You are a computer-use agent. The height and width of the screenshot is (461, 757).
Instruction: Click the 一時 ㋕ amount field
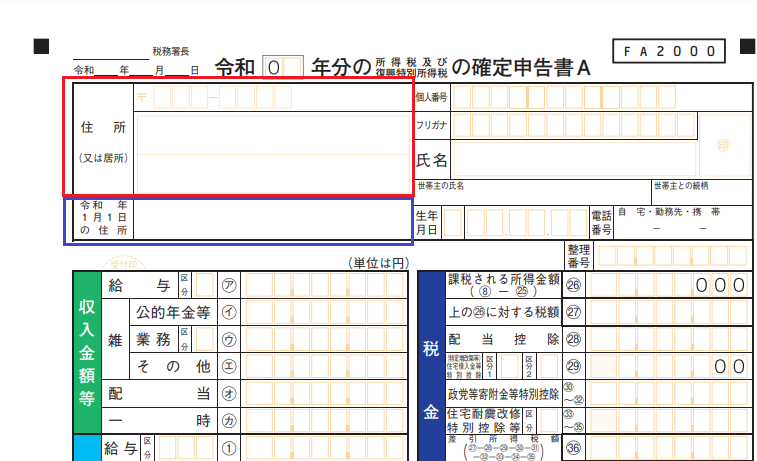[x=324, y=420]
